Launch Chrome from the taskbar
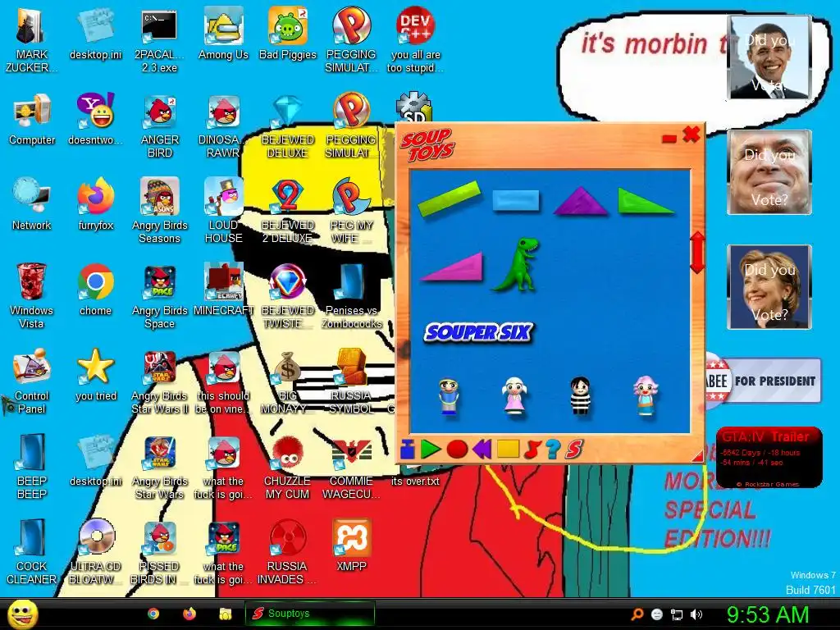The image size is (840, 630). point(153,614)
